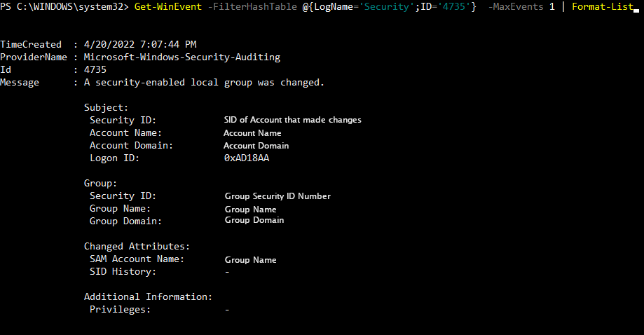The height and width of the screenshot is (335, 644).
Task: Click the TimeCreated value 4/20/2022 7:07:44 PM
Action: pos(140,44)
